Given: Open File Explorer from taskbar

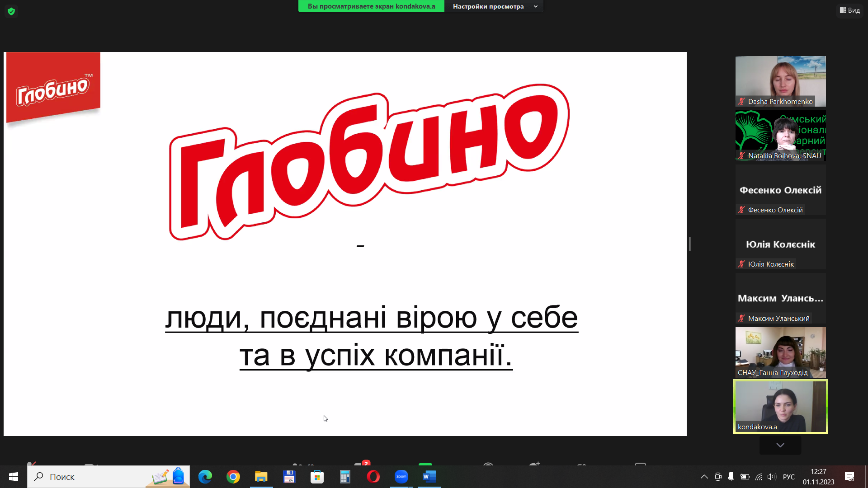Looking at the screenshot, I should (261, 477).
